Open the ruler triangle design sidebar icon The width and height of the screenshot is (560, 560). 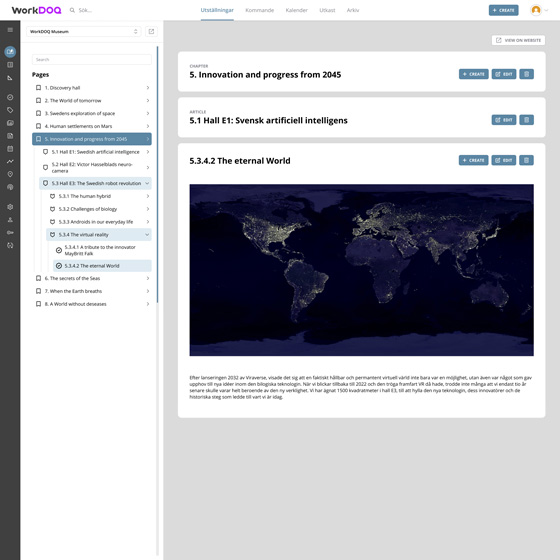click(x=10, y=78)
